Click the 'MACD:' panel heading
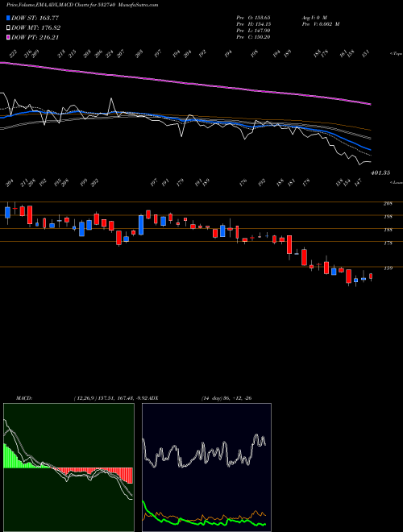Screen dimensions: 403x532 [23, 398]
